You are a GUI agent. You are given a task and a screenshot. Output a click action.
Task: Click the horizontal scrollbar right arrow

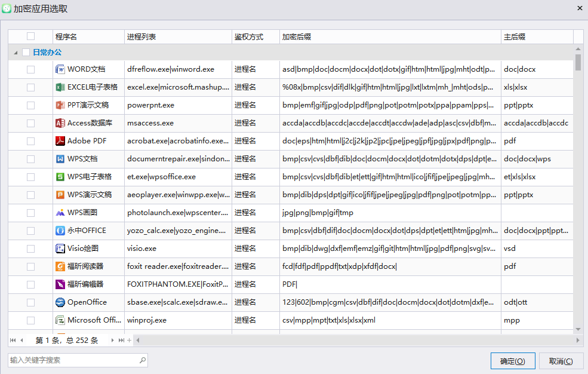pyautogui.click(x=578, y=340)
